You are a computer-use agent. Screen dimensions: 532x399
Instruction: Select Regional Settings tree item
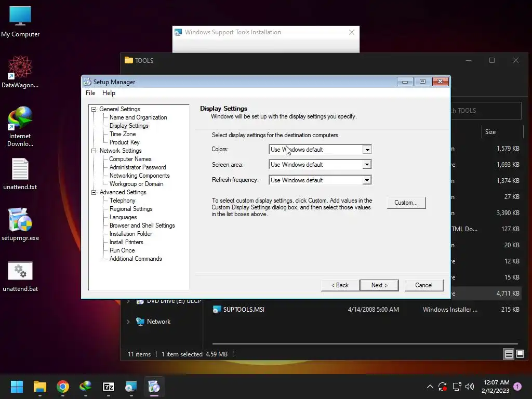131,209
